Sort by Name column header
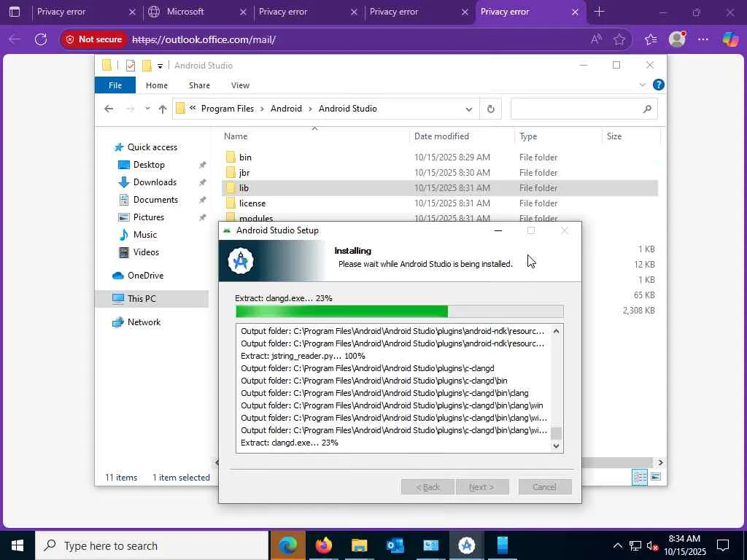747x560 pixels. tap(314, 136)
